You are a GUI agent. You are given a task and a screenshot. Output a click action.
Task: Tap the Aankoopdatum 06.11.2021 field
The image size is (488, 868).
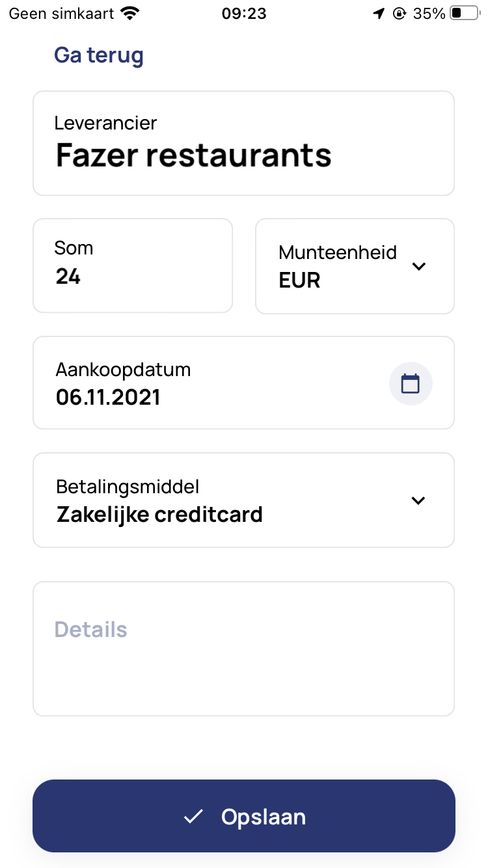(195, 383)
